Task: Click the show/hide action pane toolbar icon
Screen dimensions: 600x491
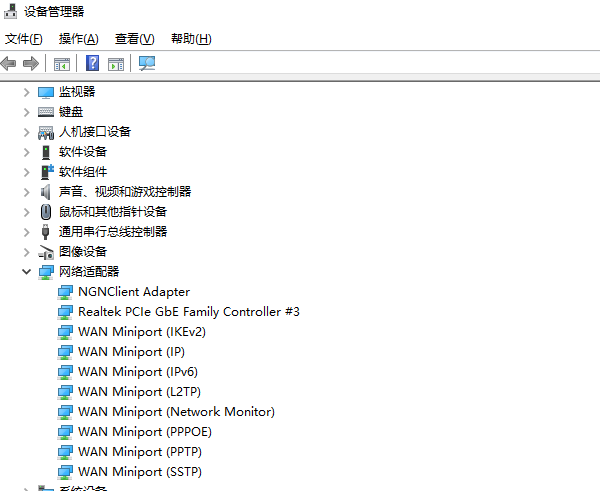Action: coord(116,64)
